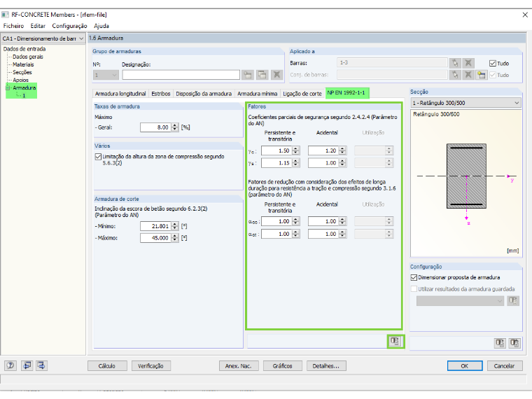This screenshot has width=532, height=399.
Task: Open the Editar menu
Action: click(x=38, y=26)
